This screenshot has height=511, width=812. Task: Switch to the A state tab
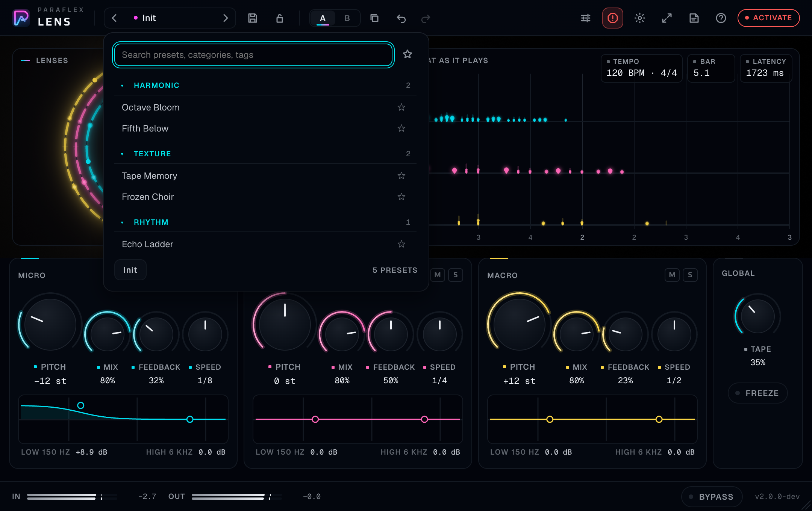click(x=323, y=18)
